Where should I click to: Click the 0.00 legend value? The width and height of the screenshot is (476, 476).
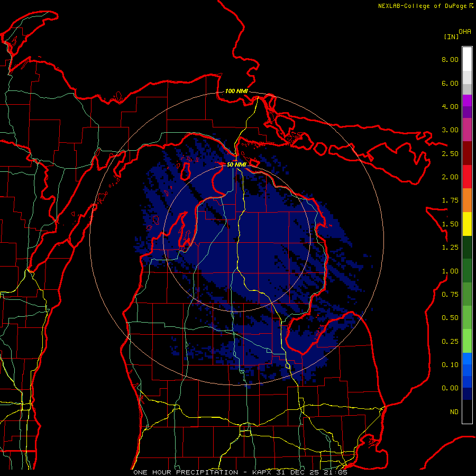click(450, 388)
